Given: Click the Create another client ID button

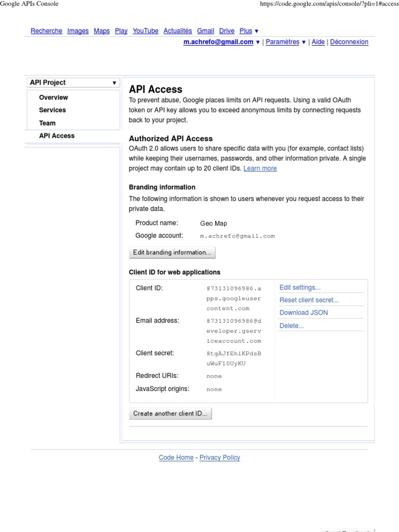Looking at the screenshot, I should pos(170,414).
